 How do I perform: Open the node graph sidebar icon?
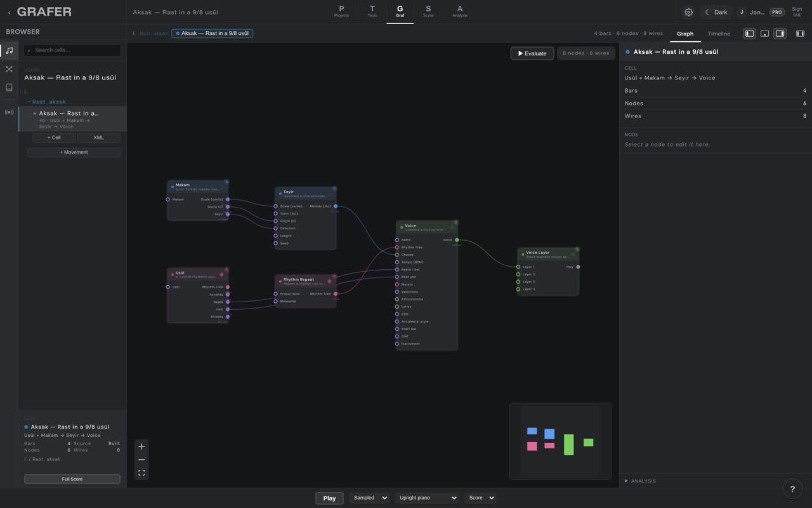coord(9,69)
